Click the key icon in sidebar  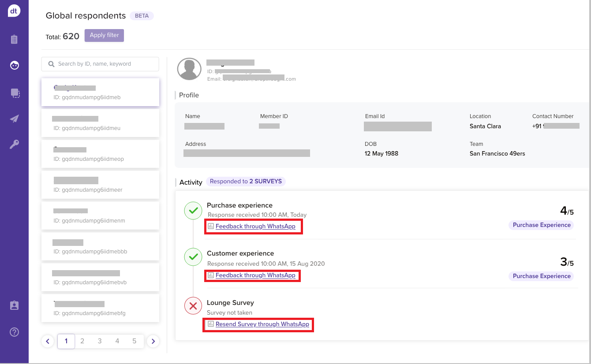coord(15,145)
